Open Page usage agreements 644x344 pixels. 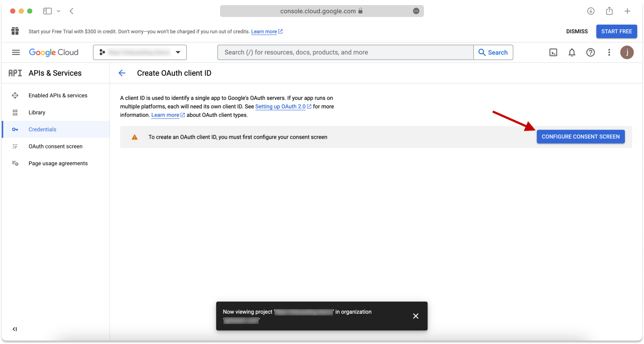[57, 163]
